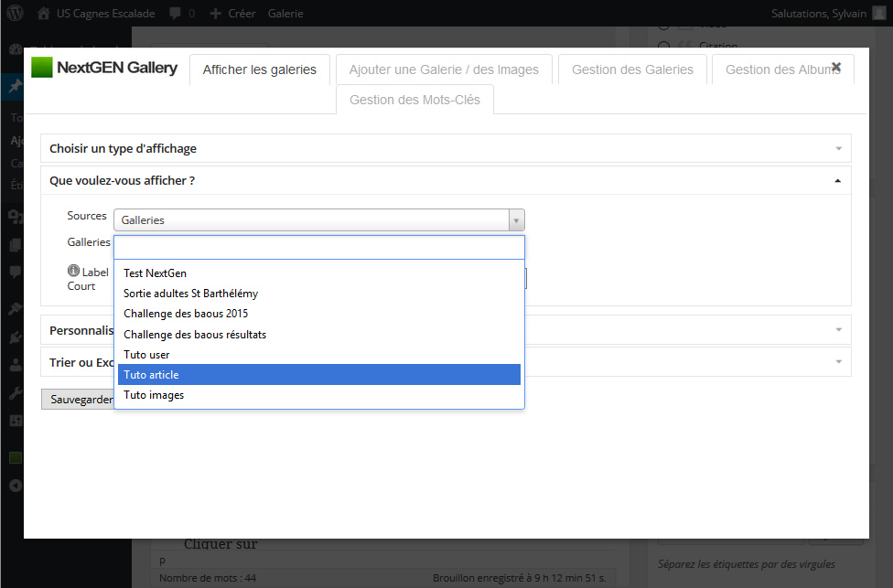Screen dimensions: 893x588
Task: Open the comments bubble in admin bar
Action: coord(182,13)
